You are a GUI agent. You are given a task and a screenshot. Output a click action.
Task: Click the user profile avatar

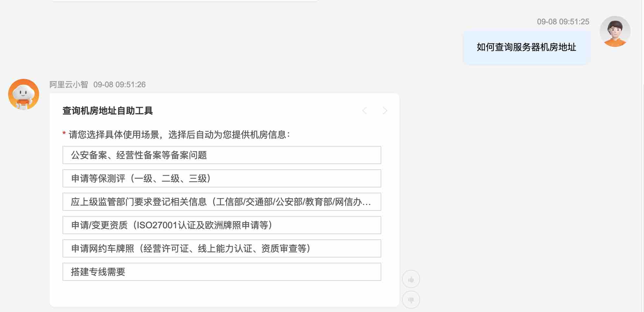(x=615, y=31)
